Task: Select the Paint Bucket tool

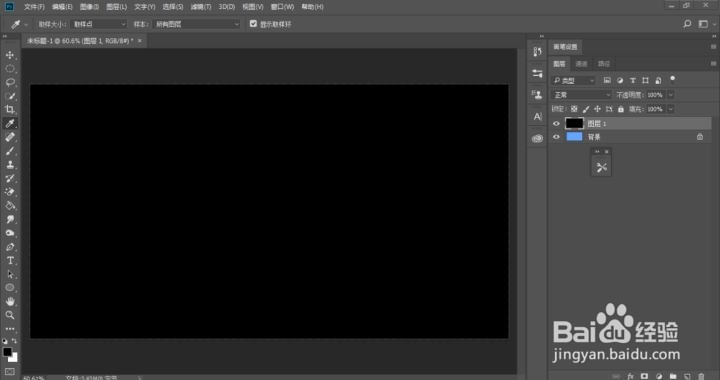Action: pyautogui.click(x=10, y=206)
